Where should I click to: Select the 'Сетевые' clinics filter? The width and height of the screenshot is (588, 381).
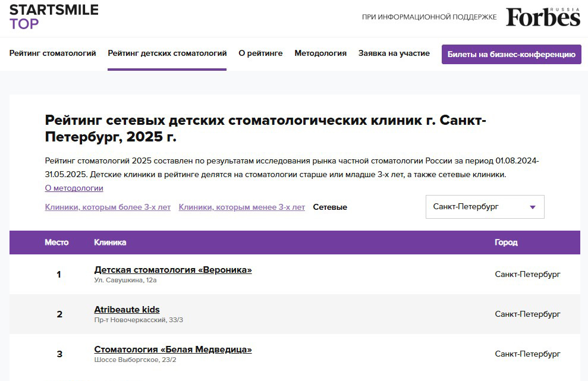coord(330,207)
